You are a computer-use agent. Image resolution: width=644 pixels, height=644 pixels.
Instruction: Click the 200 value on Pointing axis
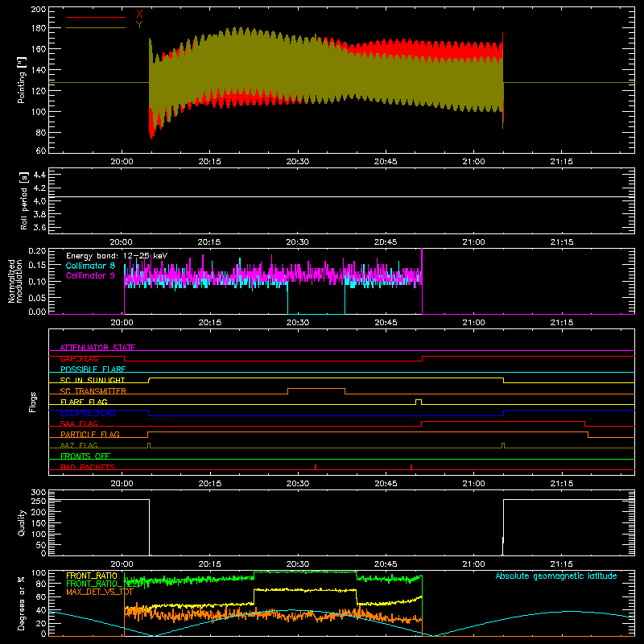tap(39, 9)
